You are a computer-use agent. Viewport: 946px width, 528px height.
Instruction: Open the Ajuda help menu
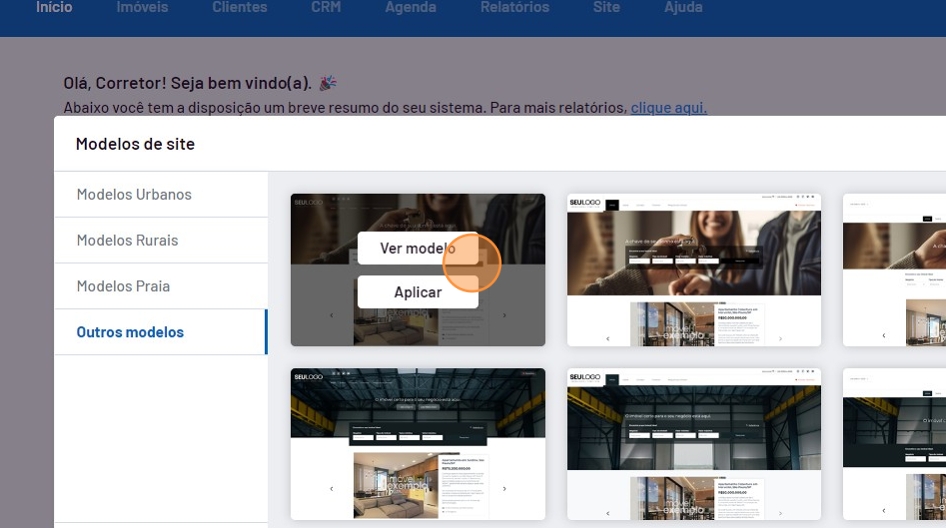tap(683, 8)
